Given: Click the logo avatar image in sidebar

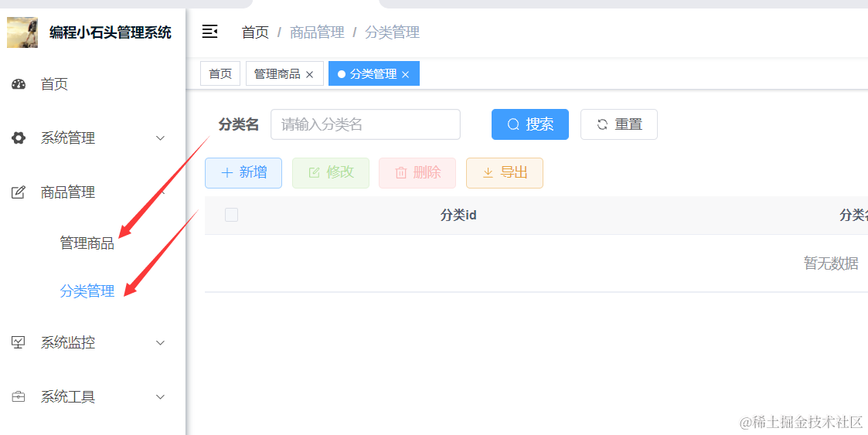Looking at the screenshot, I should point(22,32).
